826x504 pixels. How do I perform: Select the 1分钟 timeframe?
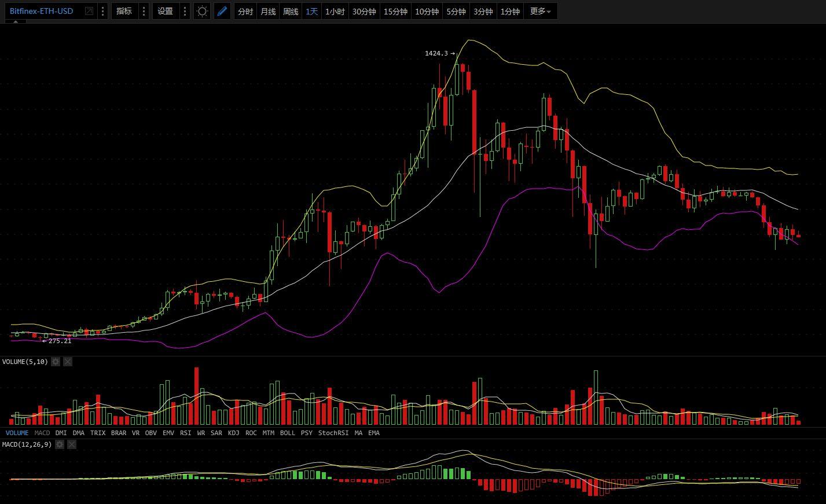[510, 12]
